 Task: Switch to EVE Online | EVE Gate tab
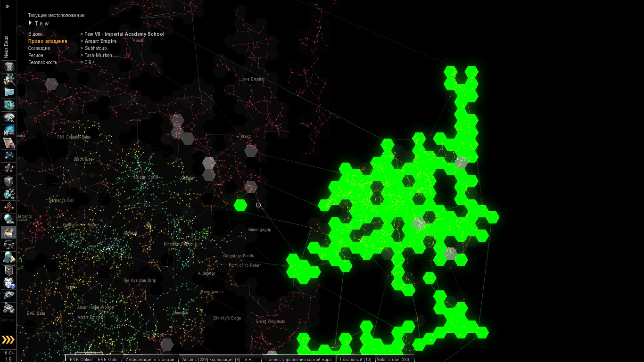tap(93, 359)
